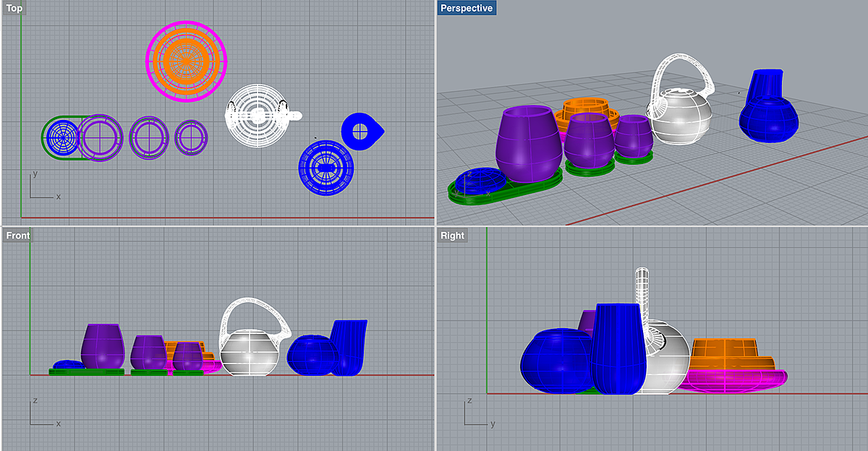Screen dimensions: 868x451
Task: Open the Right viewport label menu
Action: click(452, 235)
